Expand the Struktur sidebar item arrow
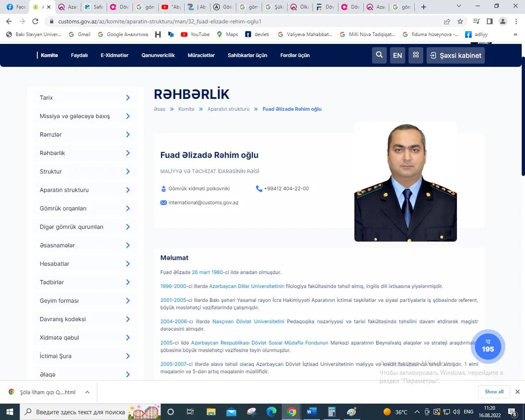 pyautogui.click(x=128, y=171)
